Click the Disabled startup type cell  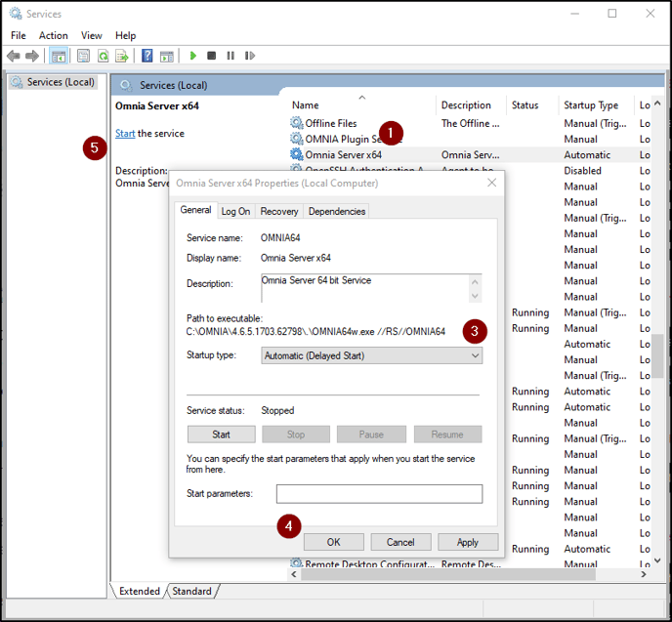(582, 171)
